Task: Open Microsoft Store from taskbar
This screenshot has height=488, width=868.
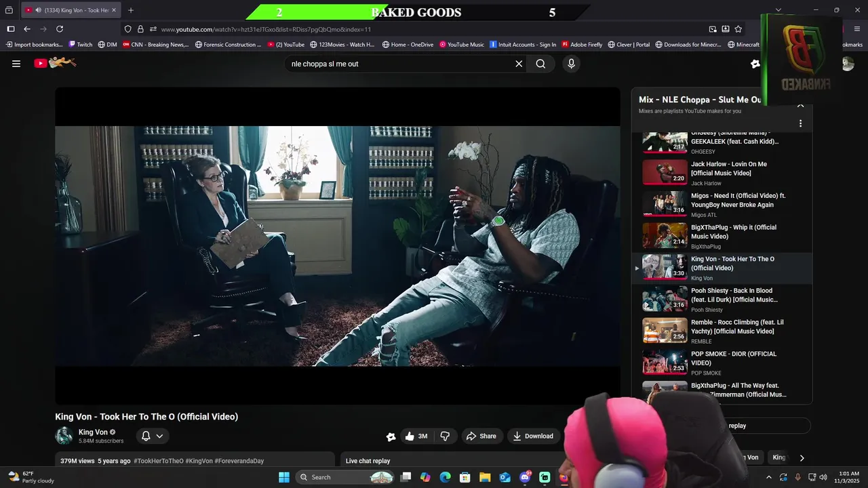Action: click(x=465, y=477)
